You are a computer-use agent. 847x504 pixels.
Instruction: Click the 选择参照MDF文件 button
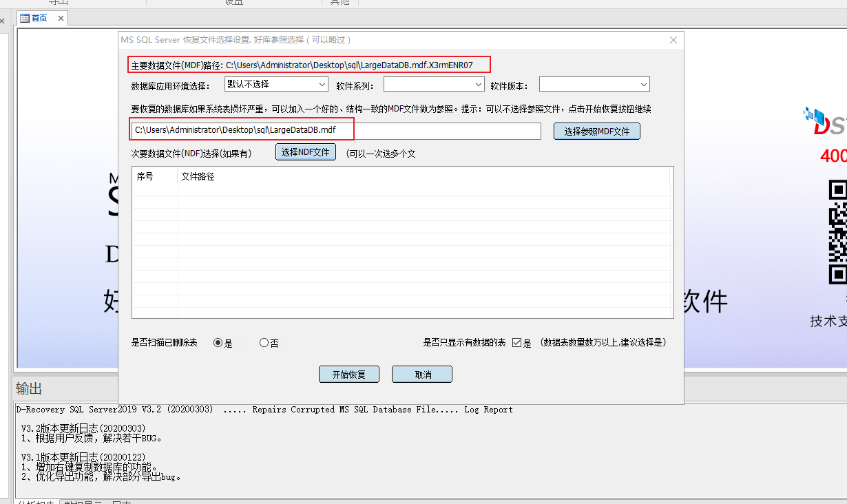[x=597, y=131]
